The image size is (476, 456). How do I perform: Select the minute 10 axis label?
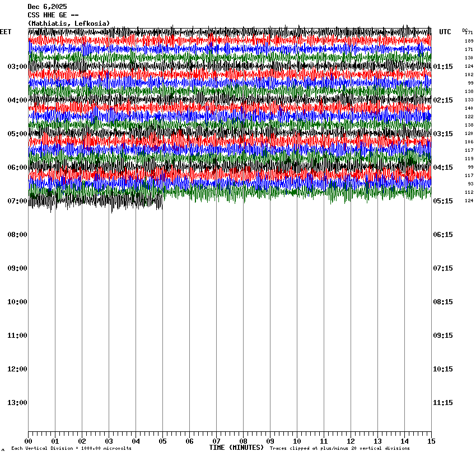tap(297, 441)
